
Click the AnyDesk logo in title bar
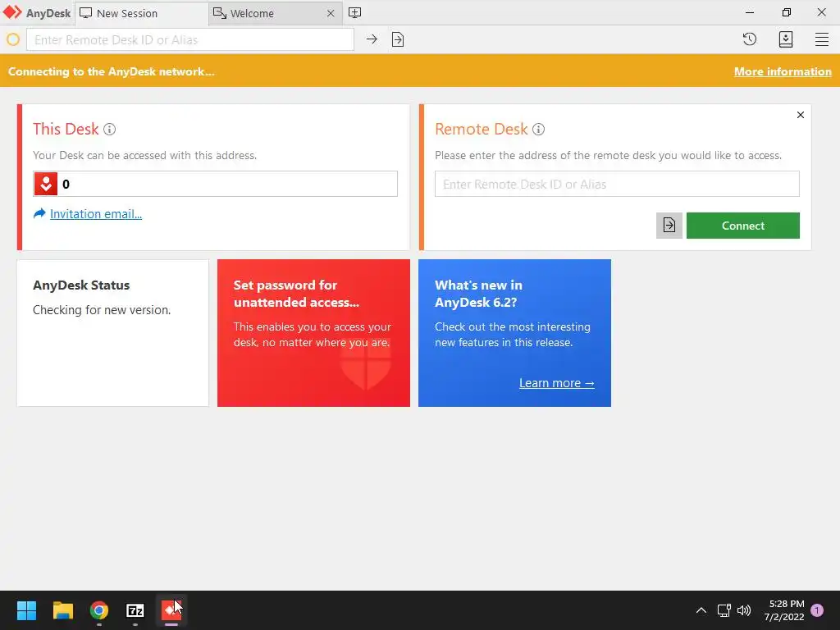point(12,12)
